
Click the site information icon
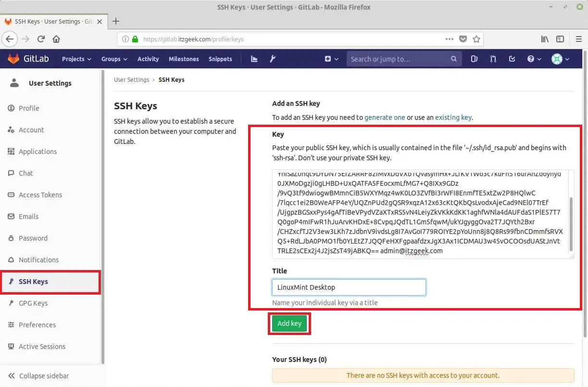pos(125,39)
